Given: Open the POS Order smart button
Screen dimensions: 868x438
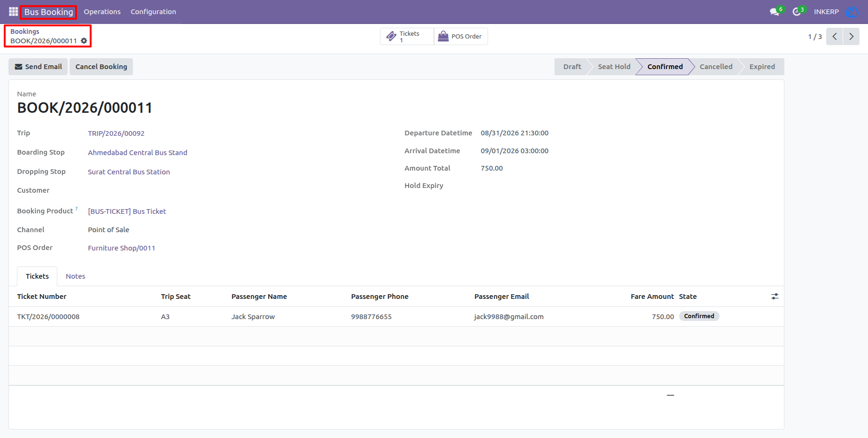Looking at the screenshot, I should pyautogui.click(x=461, y=37).
